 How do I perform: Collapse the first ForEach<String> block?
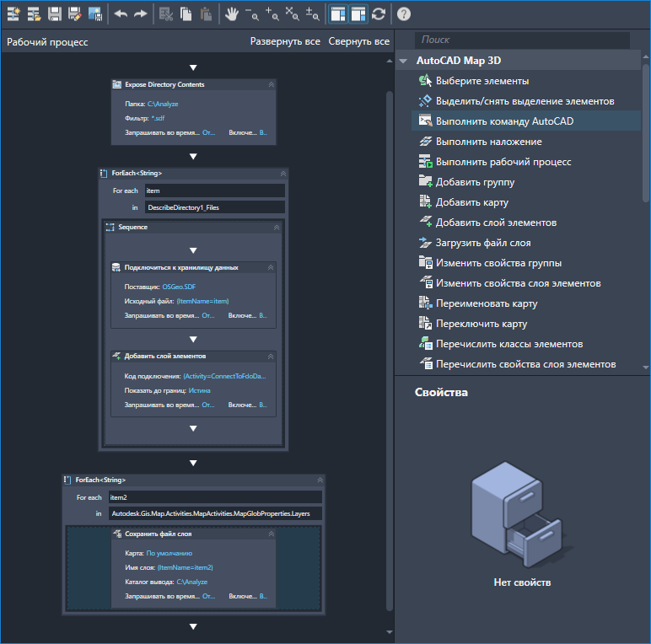pyautogui.click(x=283, y=174)
